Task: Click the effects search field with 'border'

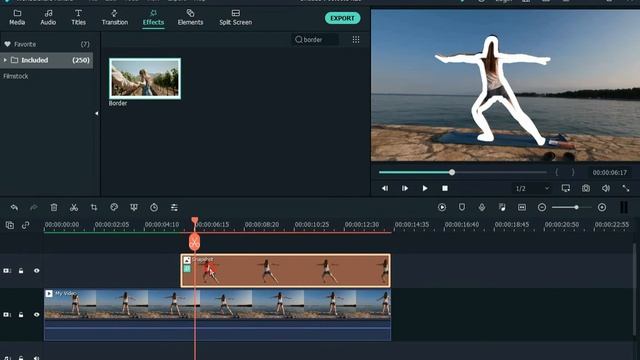Action: tap(315, 40)
